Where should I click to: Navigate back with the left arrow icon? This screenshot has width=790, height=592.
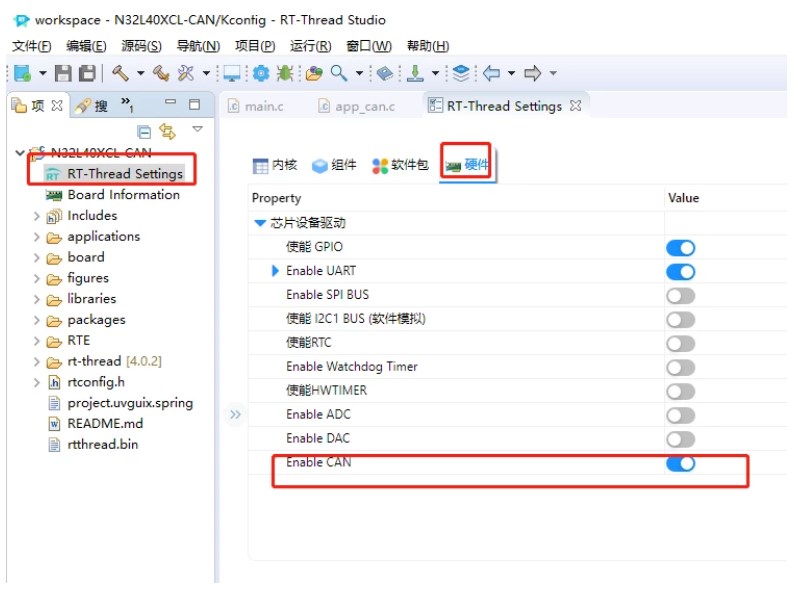point(491,74)
